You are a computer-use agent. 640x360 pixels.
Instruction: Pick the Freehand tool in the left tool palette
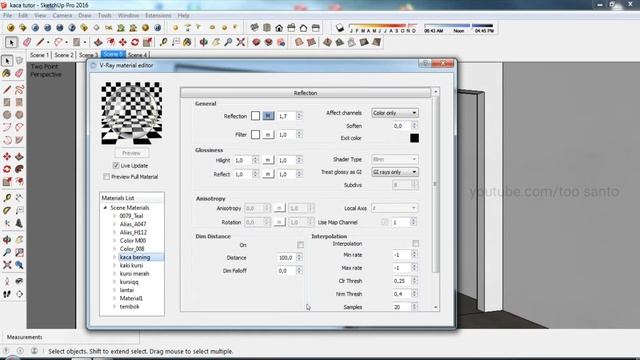19,89
